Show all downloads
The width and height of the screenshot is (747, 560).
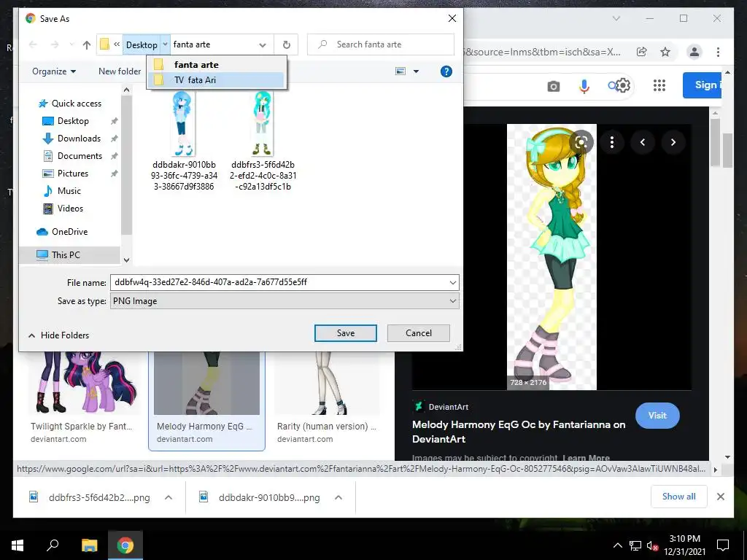(679, 497)
